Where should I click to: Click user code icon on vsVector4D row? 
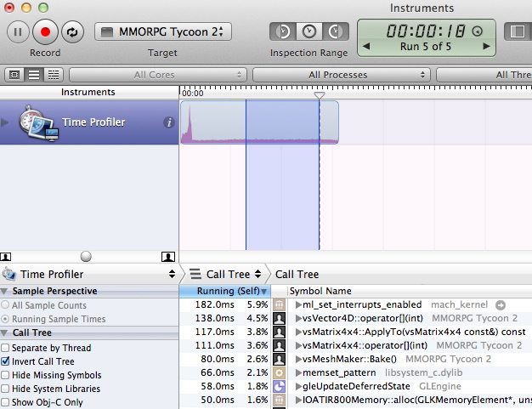pyautogui.click(x=279, y=318)
